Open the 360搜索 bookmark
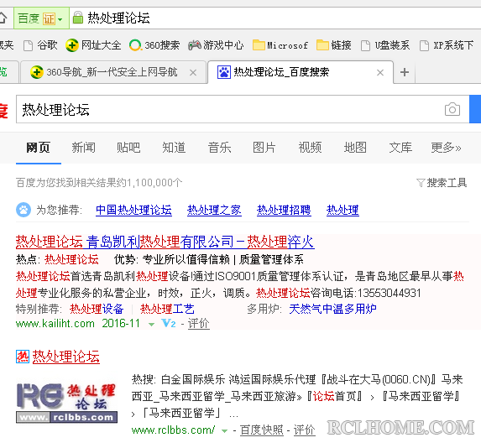 click(154, 45)
